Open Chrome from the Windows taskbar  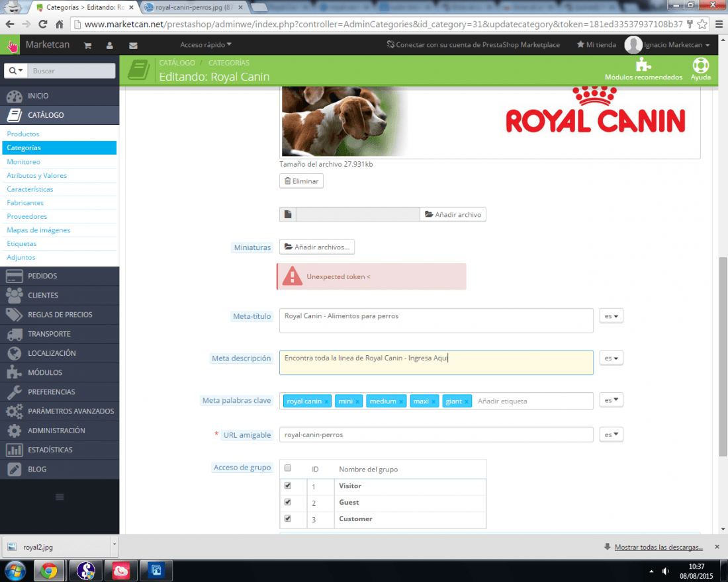tap(49, 570)
